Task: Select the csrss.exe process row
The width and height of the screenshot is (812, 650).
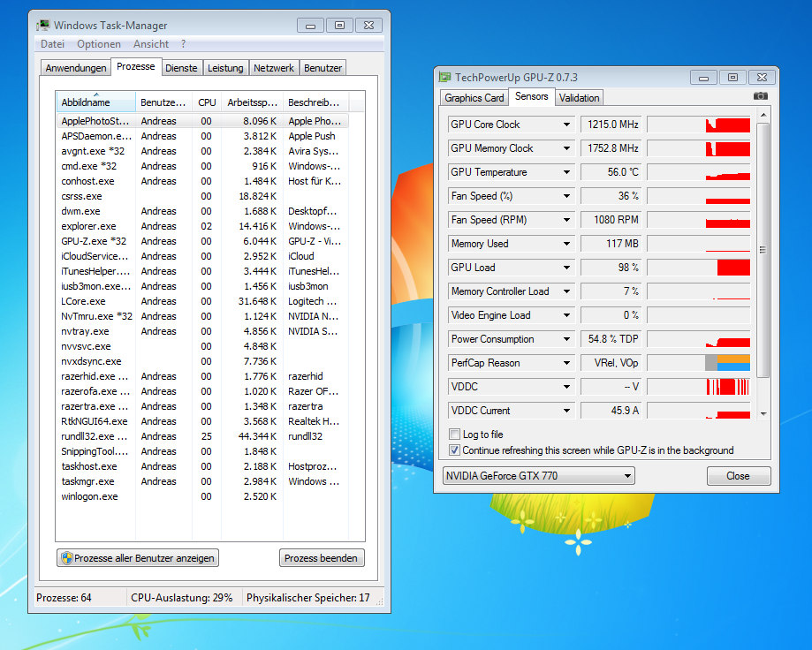Action: (202, 196)
